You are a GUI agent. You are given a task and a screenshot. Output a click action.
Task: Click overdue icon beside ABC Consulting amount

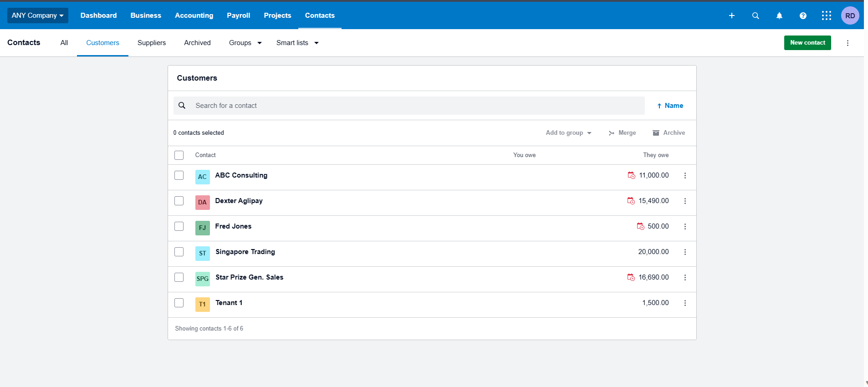632,175
